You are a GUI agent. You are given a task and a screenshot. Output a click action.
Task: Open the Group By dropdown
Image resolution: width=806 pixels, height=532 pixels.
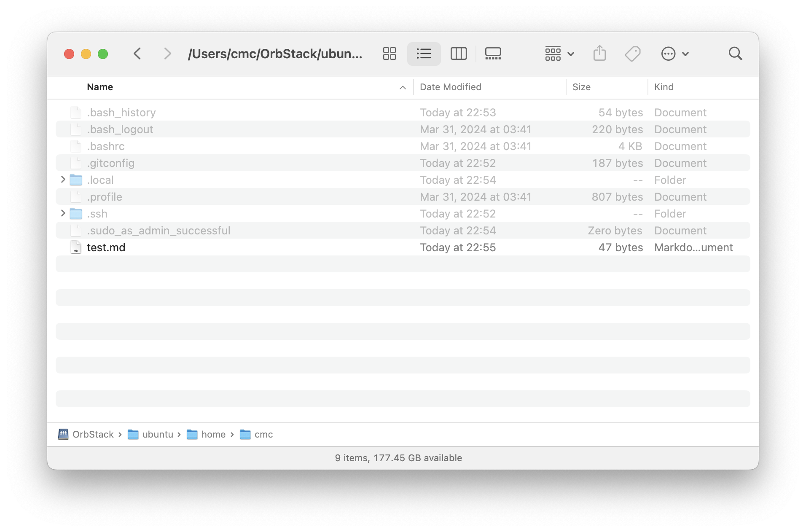click(559, 54)
